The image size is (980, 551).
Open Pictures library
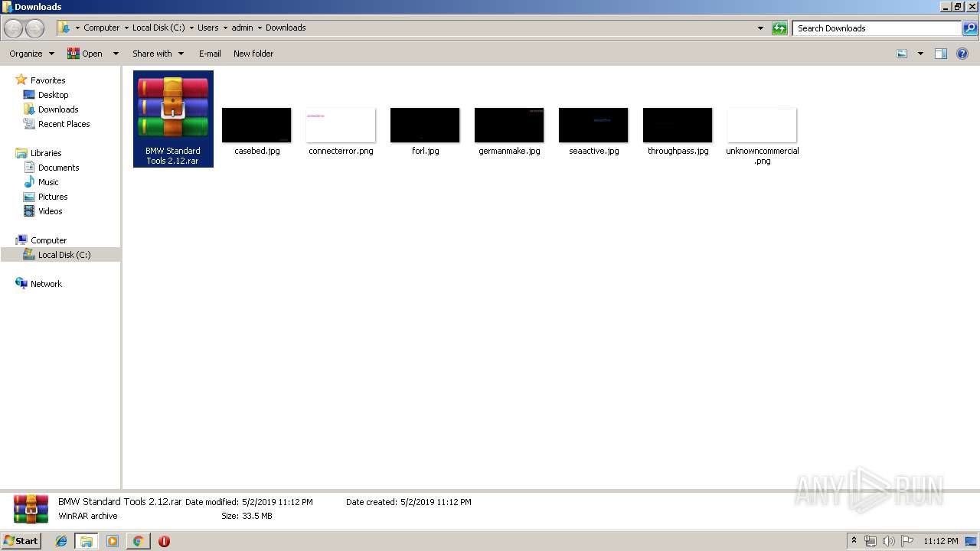tap(53, 197)
